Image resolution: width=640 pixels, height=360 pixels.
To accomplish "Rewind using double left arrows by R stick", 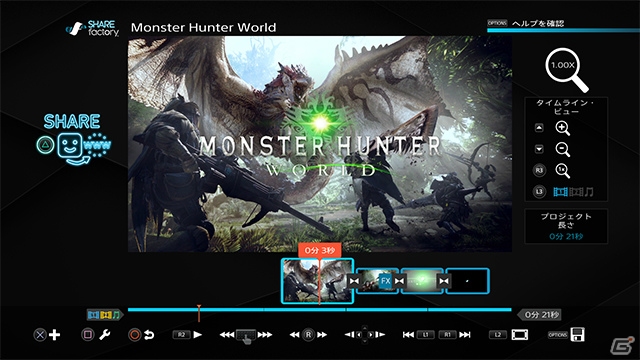I will (295, 335).
